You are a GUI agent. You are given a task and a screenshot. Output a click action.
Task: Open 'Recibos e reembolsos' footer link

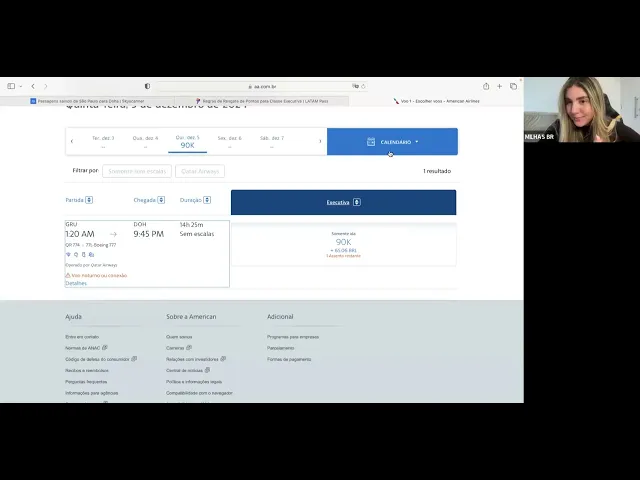point(87,371)
